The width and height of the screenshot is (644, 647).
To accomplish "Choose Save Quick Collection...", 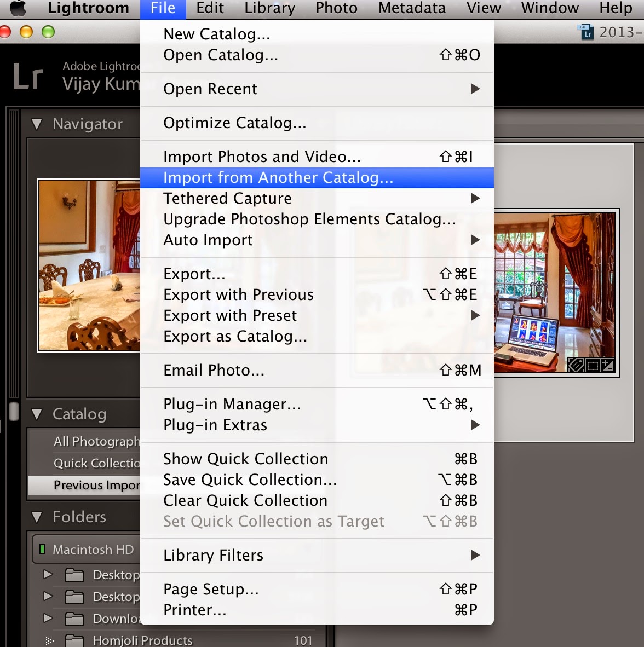I will [317, 480].
